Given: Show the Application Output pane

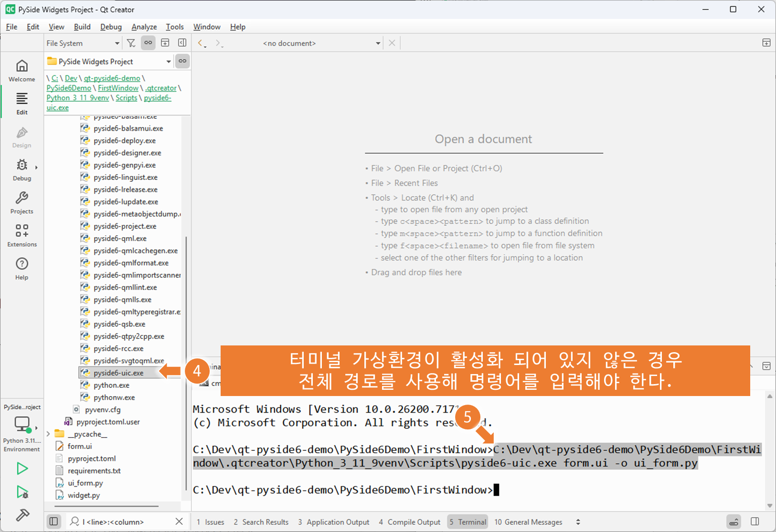Looking at the screenshot, I should coord(334,522).
